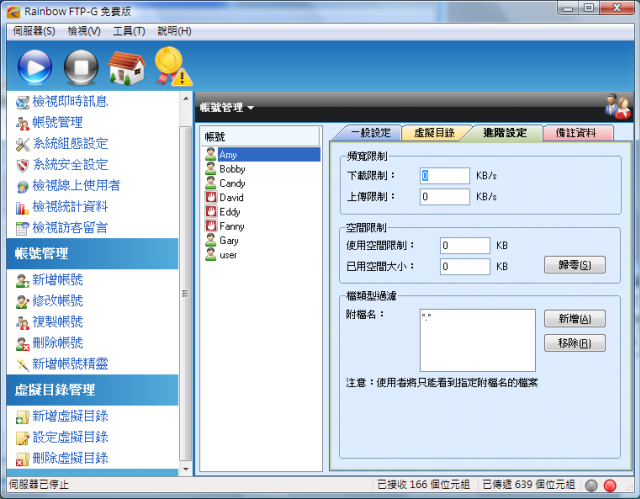Click the 虛擬目錄管理 section header
Image resolution: width=640 pixels, height=499 pixels.
pyautogui.click(x=93, y=390)
